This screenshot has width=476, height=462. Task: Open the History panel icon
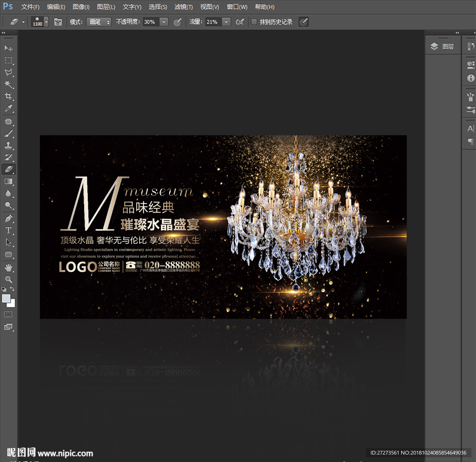pyautogui.click(x=470, y=46)
